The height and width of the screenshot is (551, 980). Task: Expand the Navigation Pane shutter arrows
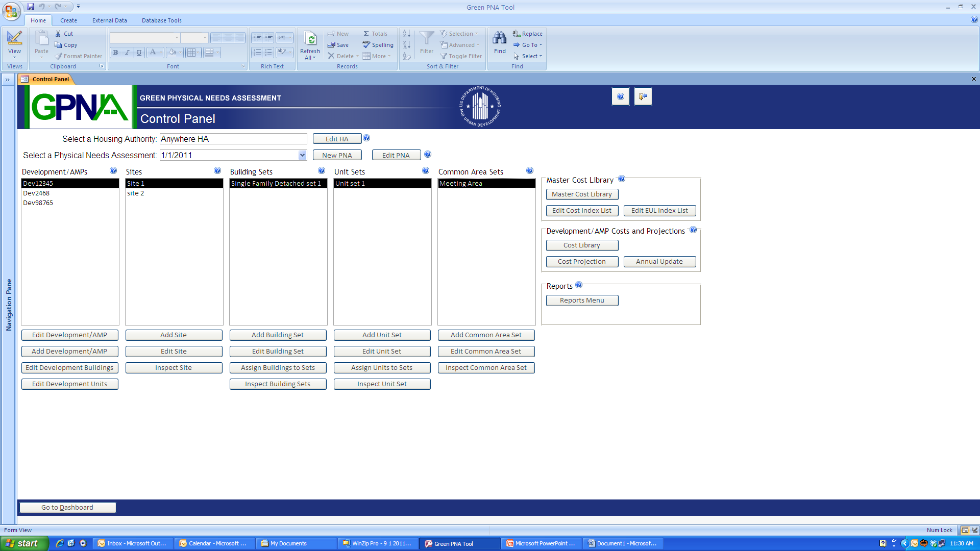[8, 80]
